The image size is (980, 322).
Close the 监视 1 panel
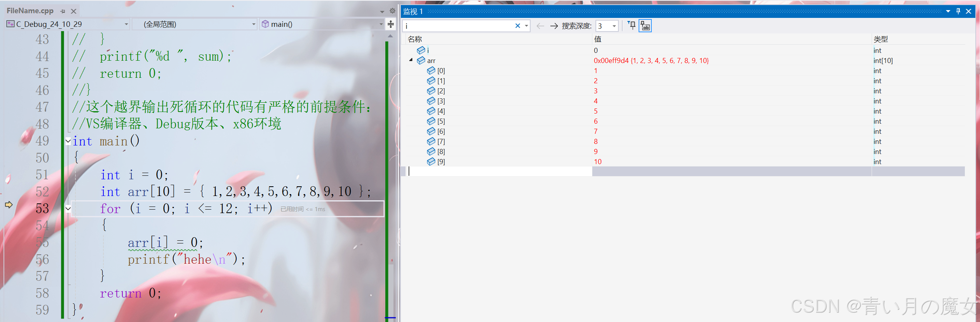coord(969,11)
